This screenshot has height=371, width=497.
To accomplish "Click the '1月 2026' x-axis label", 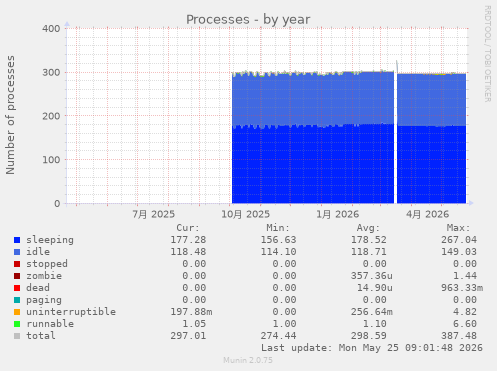I will click(337, 214).
